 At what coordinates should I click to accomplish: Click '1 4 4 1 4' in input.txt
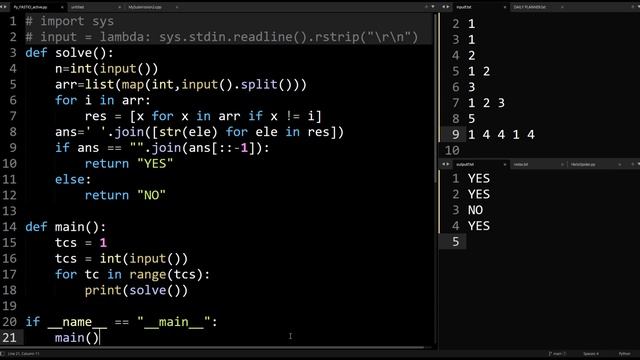click(501, 135)
